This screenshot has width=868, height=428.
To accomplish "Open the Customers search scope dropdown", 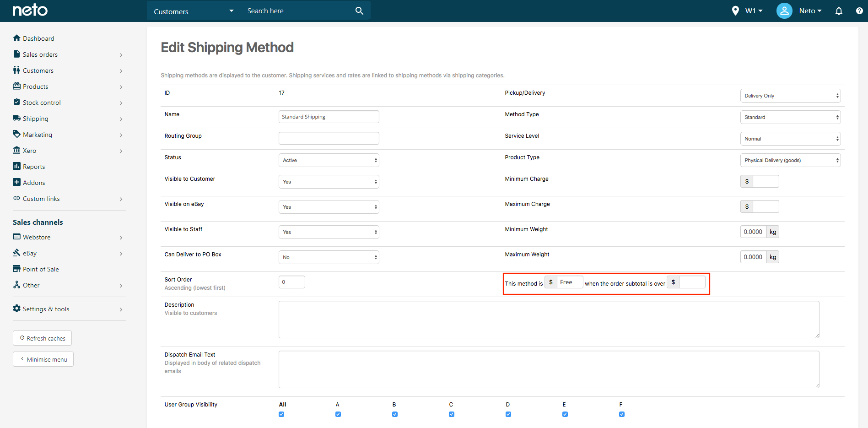I will [x=194, y=11].
